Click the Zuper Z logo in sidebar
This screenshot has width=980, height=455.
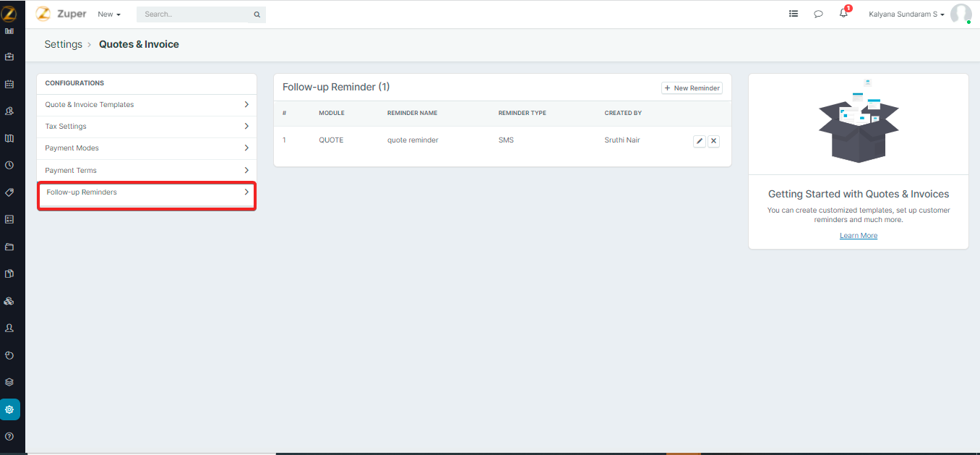[x=9, y=12]
